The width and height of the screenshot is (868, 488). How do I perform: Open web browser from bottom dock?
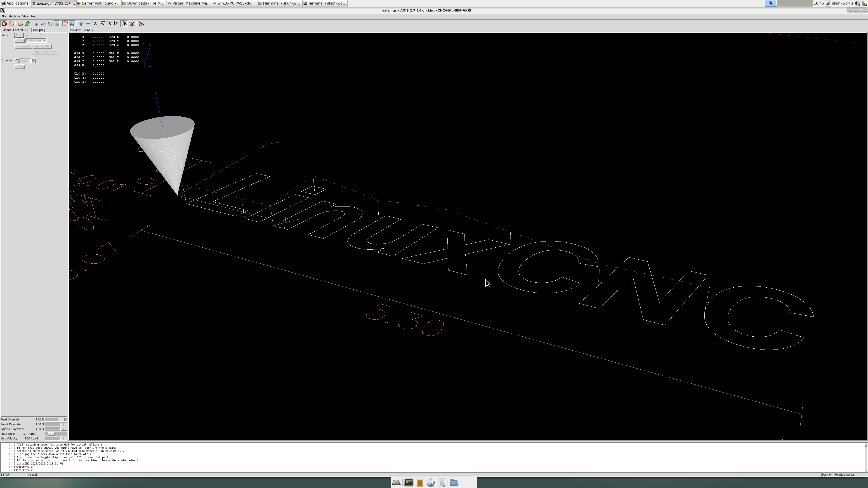click(431, 483)
